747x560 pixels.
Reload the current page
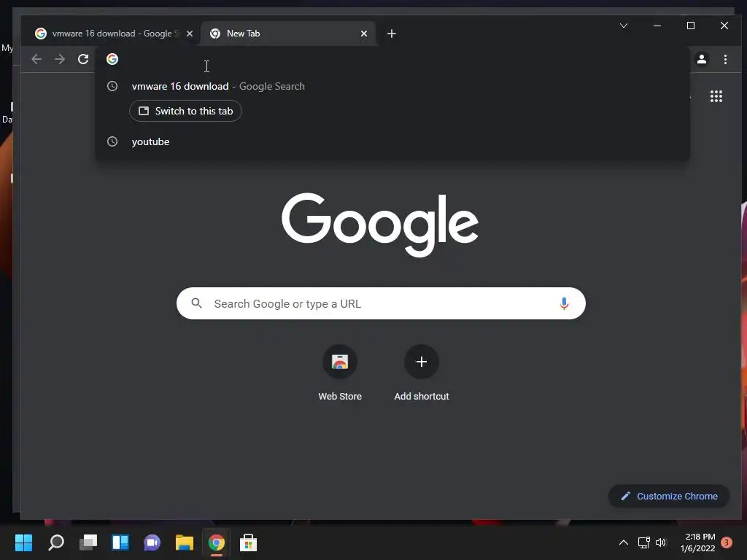pos(83,59)
